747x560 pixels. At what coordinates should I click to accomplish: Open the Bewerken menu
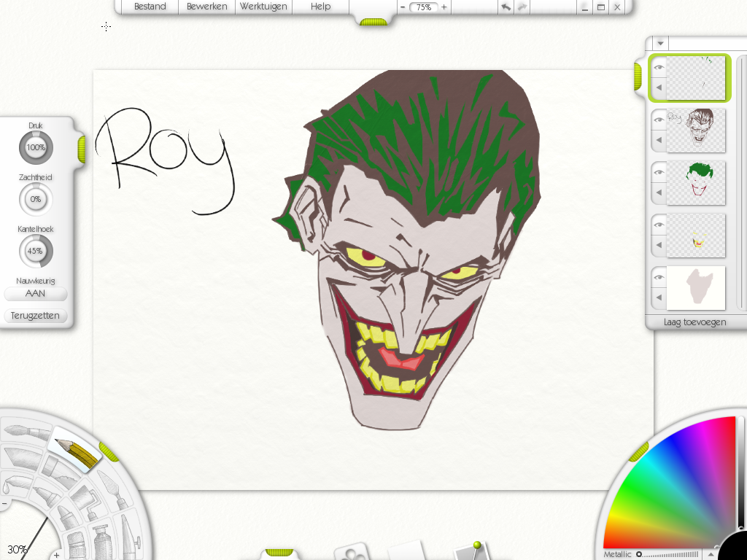pos(206,7)
